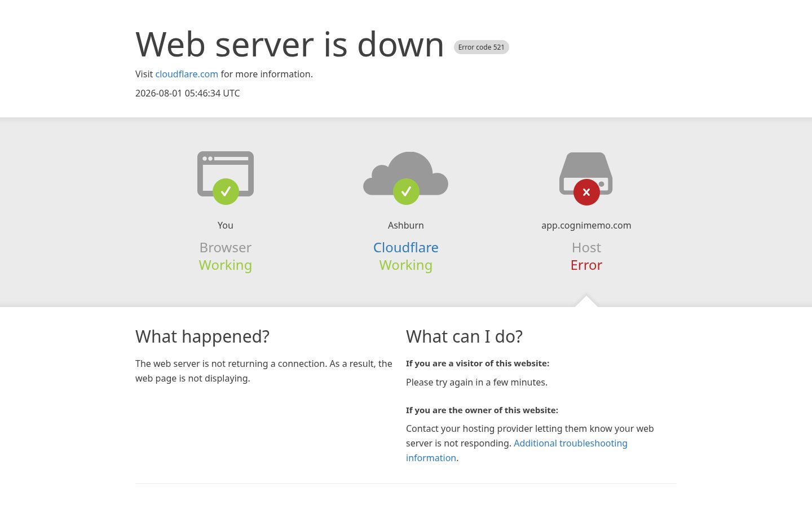
Task: Click the browser window icon above You
Action: 226,178
